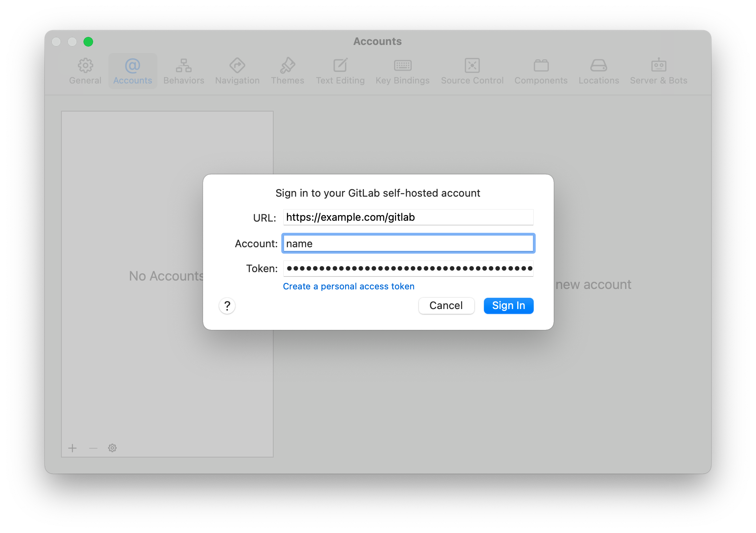Select the Token password field

pyautogui.click(x=408, y=269)
